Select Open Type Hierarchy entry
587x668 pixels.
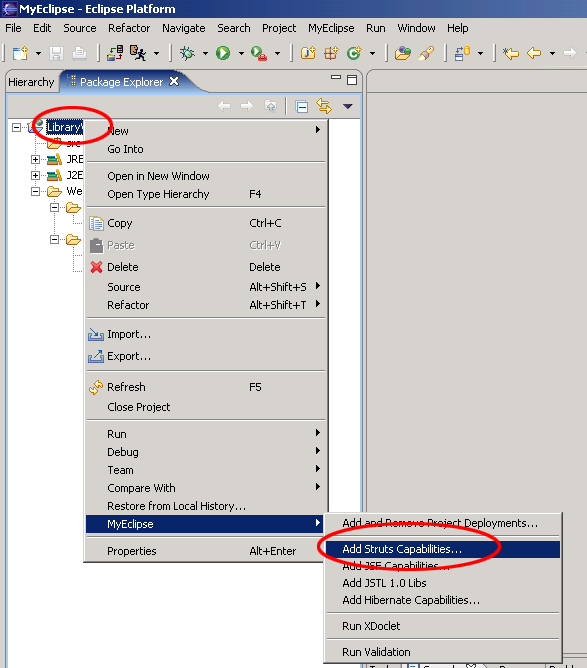point(206,194)
